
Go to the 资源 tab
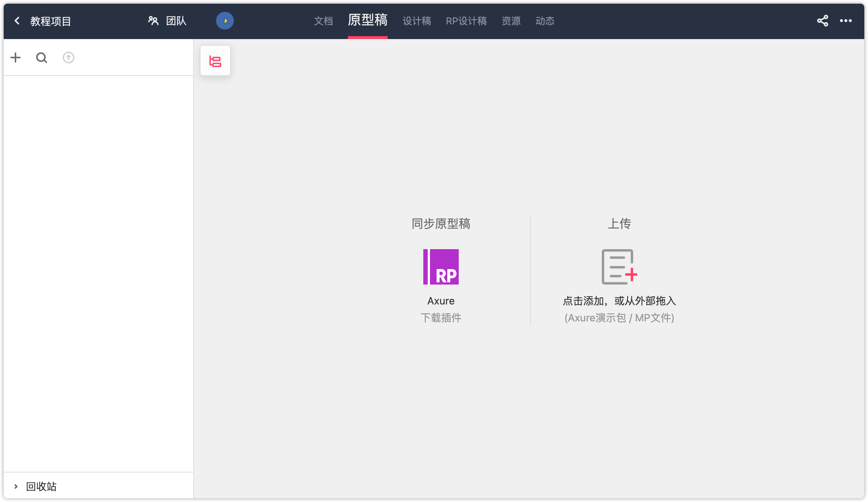pos(511,21)
